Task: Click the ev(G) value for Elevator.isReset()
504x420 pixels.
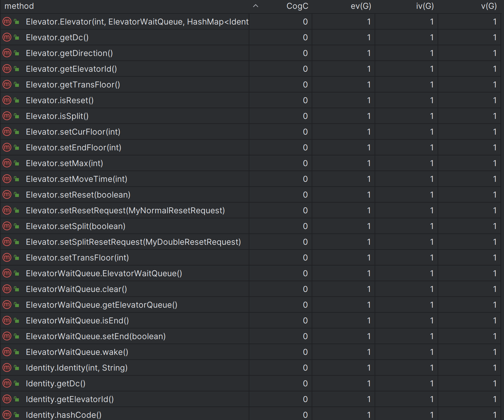Action: (x=369, y=100)
